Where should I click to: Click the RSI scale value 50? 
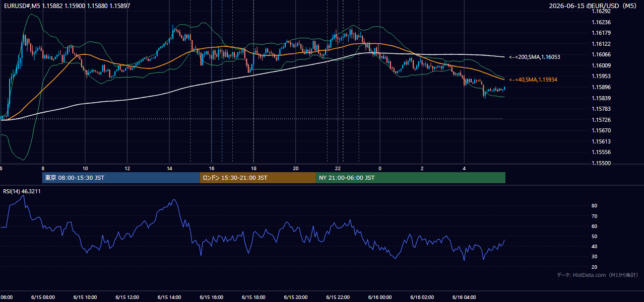pyautogui.click(x=595, y=236)
